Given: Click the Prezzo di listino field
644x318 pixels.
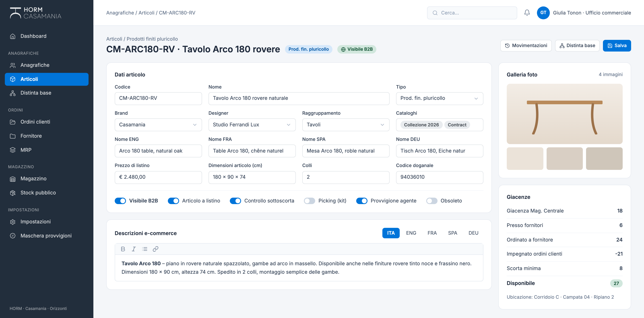Looking at the screenshot, I should point(158,177).
